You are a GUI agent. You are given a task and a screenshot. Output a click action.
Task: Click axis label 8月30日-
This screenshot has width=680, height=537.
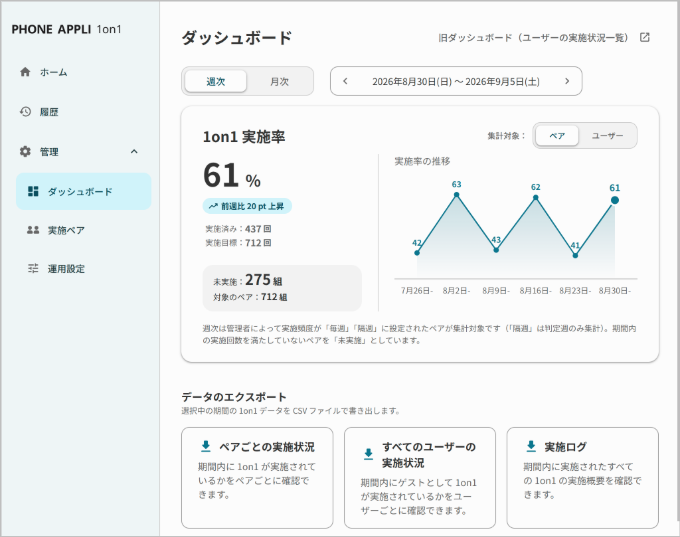pyautogui.click(x=615, y=291)
